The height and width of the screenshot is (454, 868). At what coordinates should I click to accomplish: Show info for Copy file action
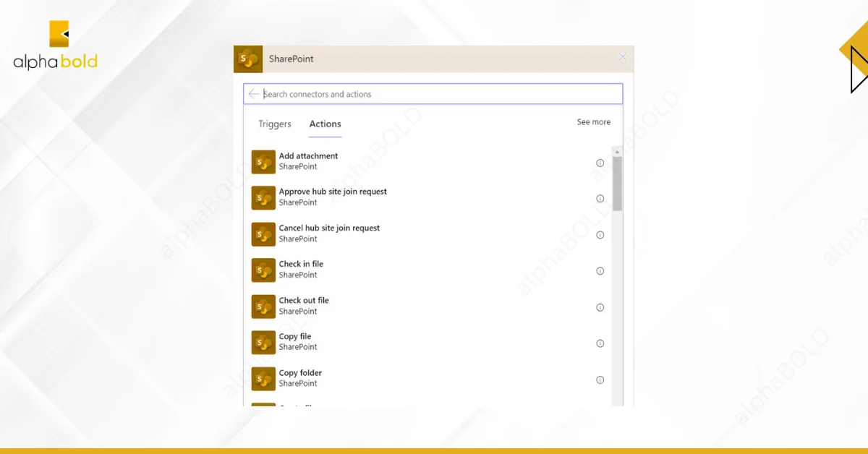coord(600,343)
